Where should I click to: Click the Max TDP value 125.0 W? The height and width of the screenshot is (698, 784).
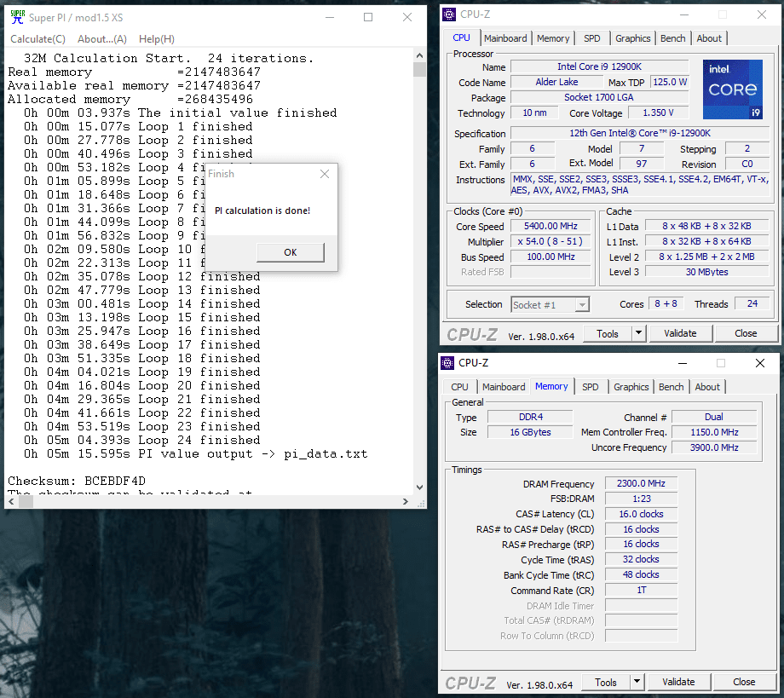point(670,82)
